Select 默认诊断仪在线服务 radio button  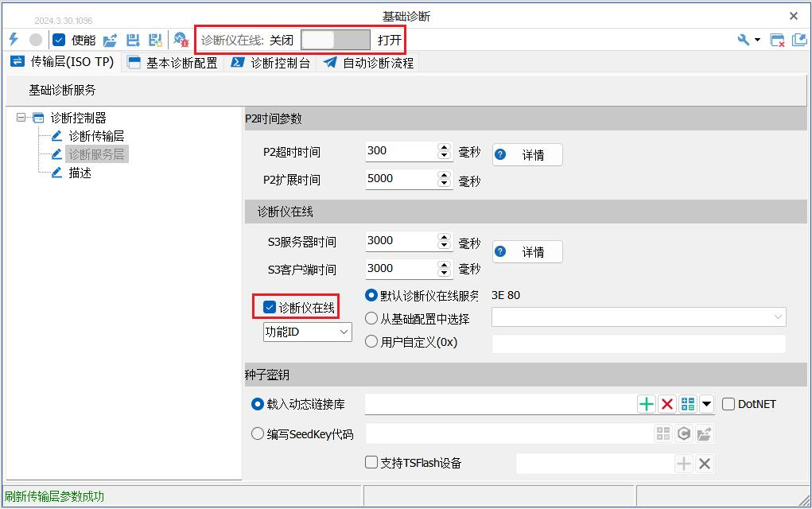(x=371, y=295)
